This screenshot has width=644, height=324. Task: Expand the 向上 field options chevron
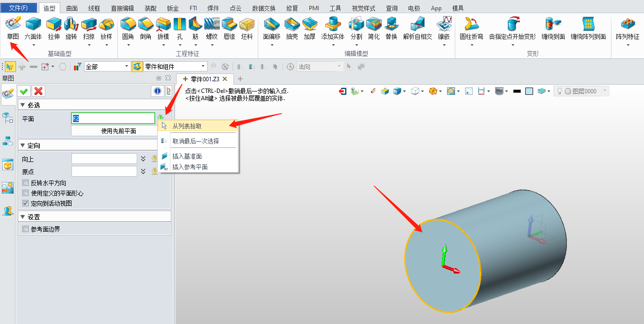143,158
